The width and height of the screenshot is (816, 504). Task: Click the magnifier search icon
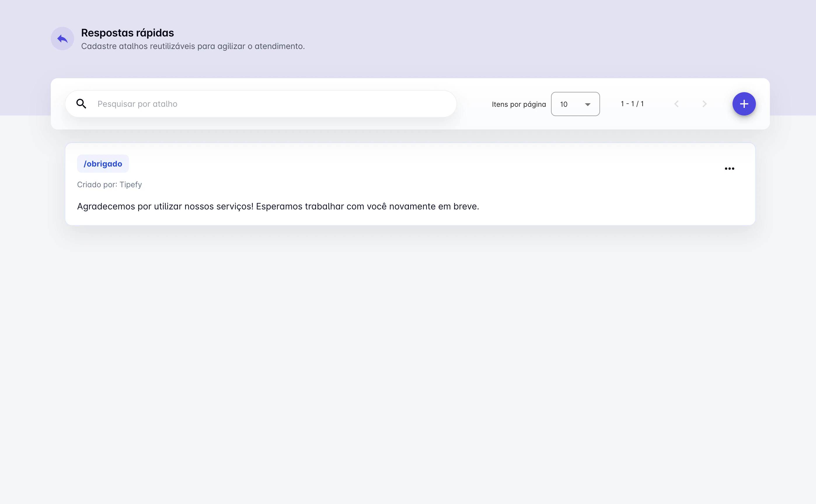(81, 104)
